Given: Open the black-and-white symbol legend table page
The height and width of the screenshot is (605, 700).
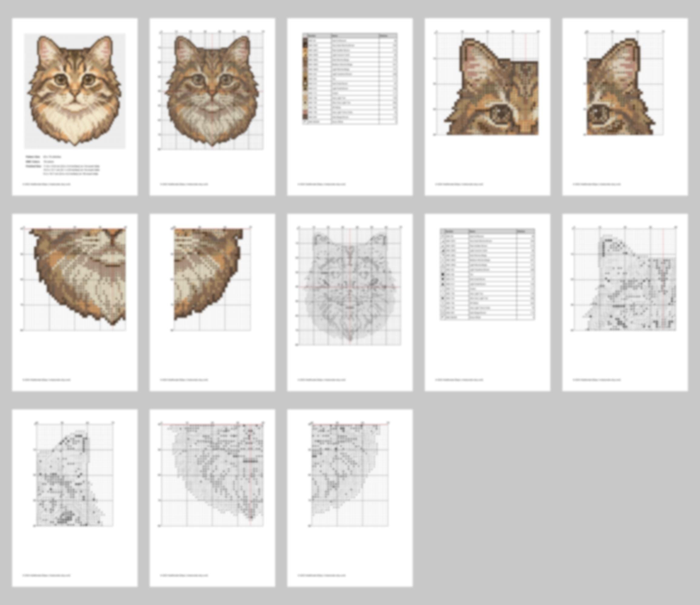Looking at the screenshot, I should tap(487, 302).
